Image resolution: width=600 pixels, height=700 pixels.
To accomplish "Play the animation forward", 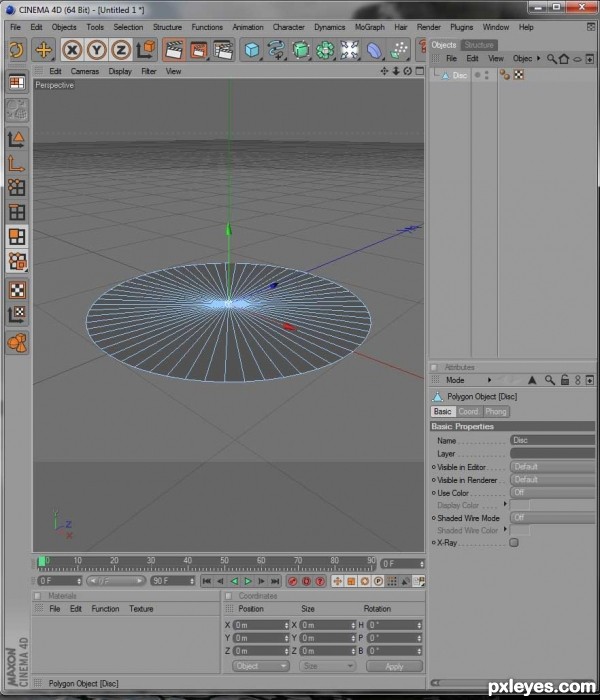I will tap(248, 581).
